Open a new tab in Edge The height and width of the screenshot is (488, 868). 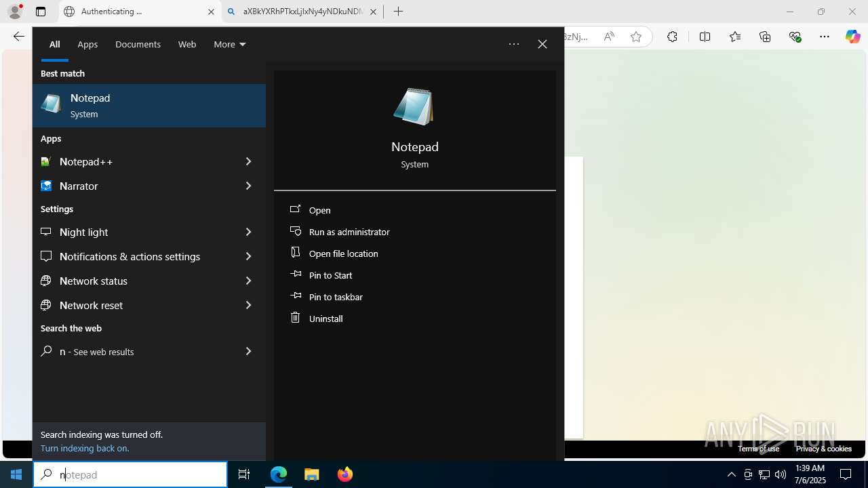[398, 12]
